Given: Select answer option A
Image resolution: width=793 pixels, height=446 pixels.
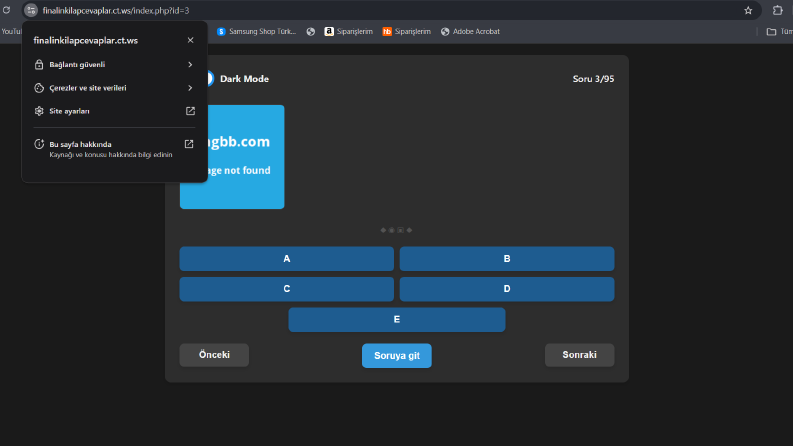Looking at the screenshot, I should (x=287, y=259).
